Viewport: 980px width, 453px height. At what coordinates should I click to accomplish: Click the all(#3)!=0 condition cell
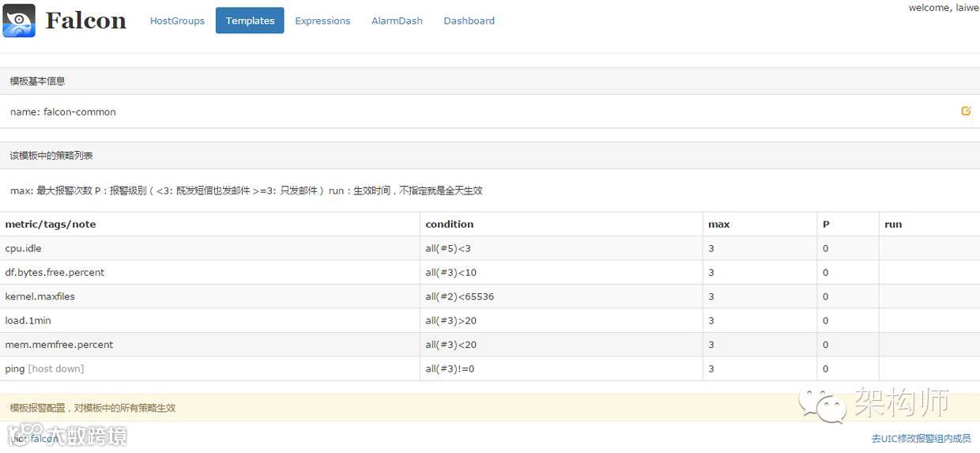point(561,368)
